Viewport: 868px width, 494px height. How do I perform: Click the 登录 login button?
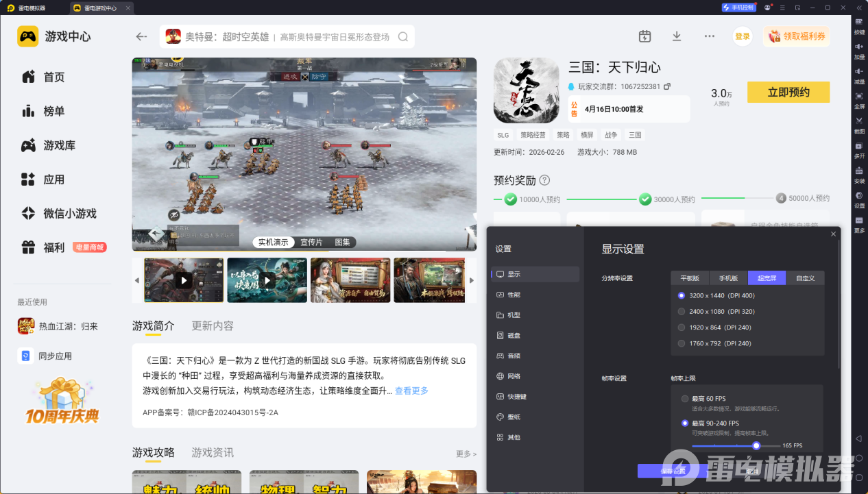(743, 36)
